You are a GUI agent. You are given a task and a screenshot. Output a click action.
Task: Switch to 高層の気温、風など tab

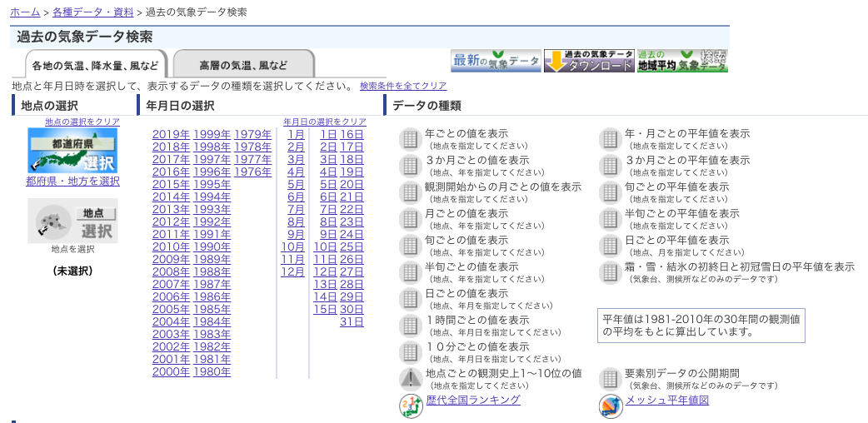[242, 65]
